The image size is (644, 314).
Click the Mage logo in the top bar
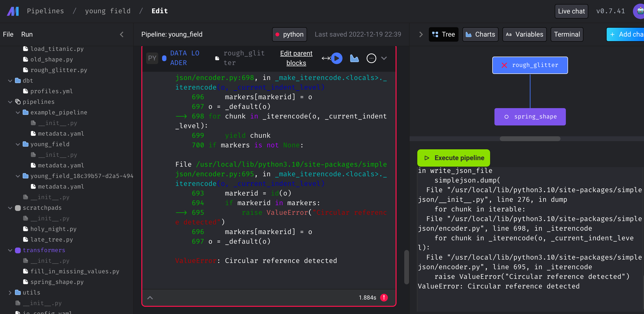[x=13, y=11]
